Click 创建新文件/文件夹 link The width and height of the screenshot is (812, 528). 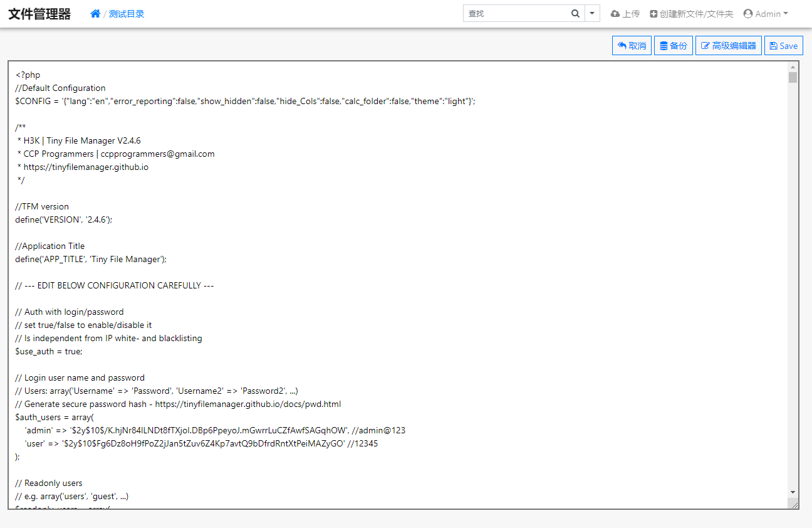pyautogui.click(x=691, y=14)
